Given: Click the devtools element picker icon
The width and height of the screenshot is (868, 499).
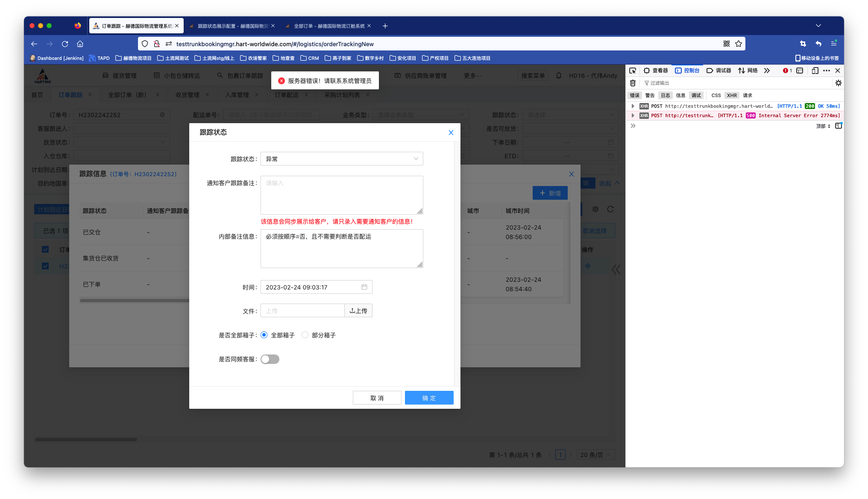Looking at the screenshot, I should [633, 71].
